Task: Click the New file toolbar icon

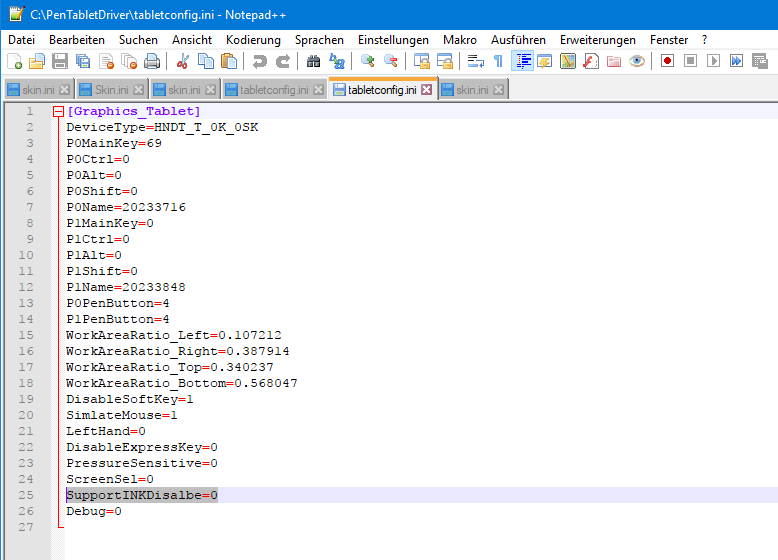Action: coord(14,62)
